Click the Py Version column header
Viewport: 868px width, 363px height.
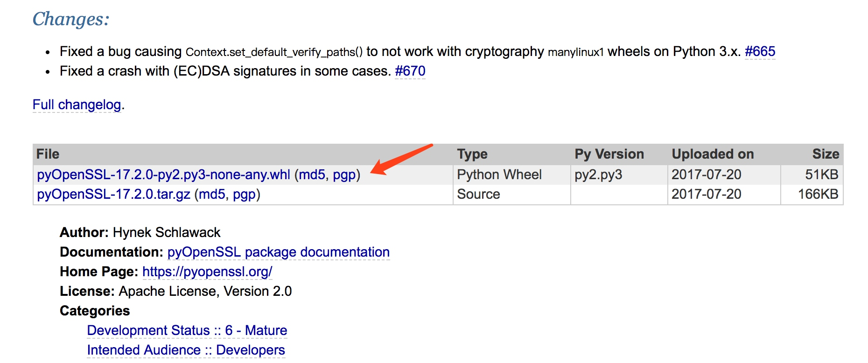(x=609, y=154)
